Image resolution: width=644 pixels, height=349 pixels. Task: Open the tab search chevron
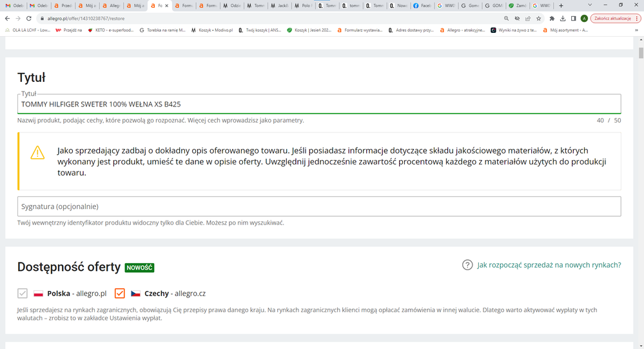(590, 5)
